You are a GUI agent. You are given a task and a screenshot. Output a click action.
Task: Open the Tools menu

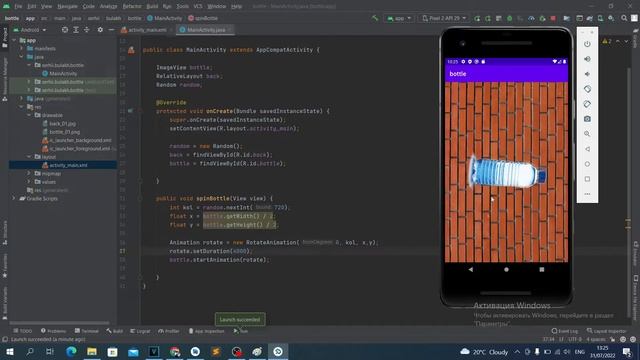pos(182,6)
